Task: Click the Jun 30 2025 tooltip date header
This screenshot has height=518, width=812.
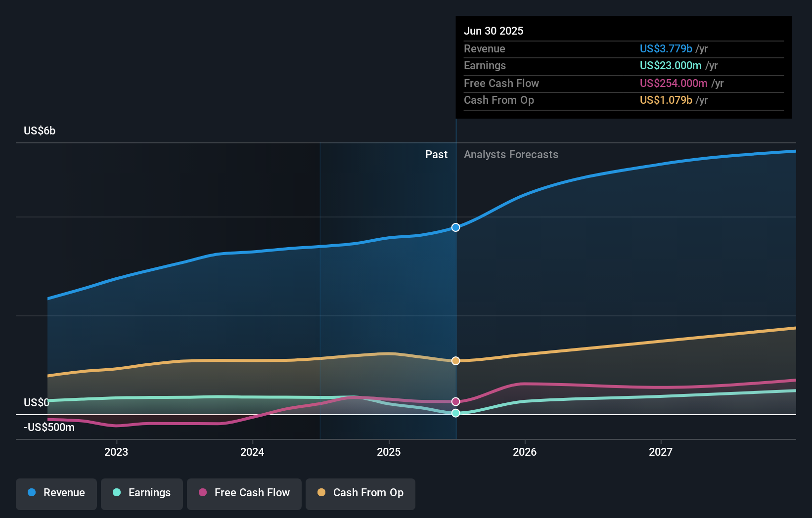Action: 494,31
